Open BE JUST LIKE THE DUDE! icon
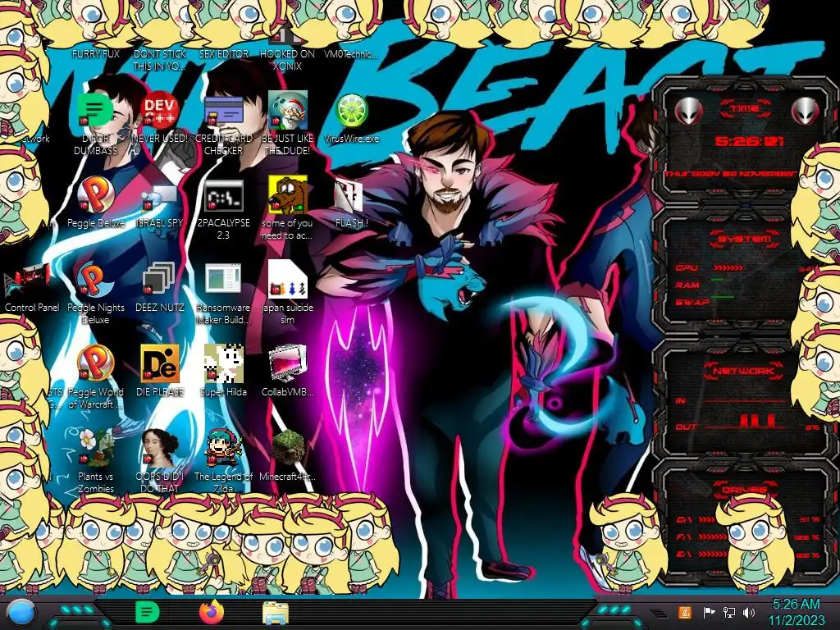 pos(288,112)
